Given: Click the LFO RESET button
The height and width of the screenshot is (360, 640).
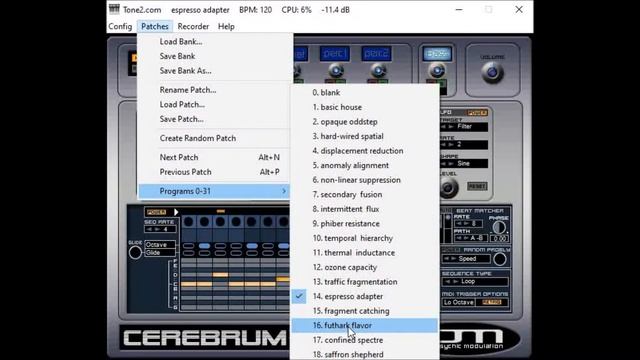Looking at the screenshot, I should pos(477,187).
